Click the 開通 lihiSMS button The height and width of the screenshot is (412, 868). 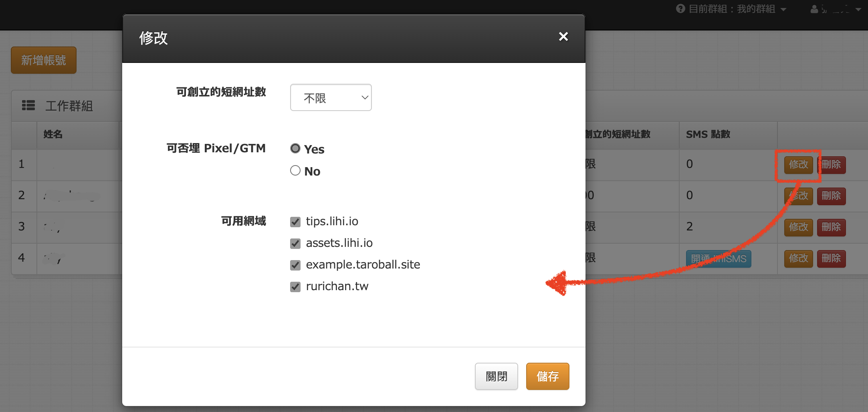[x=719, y=259]
